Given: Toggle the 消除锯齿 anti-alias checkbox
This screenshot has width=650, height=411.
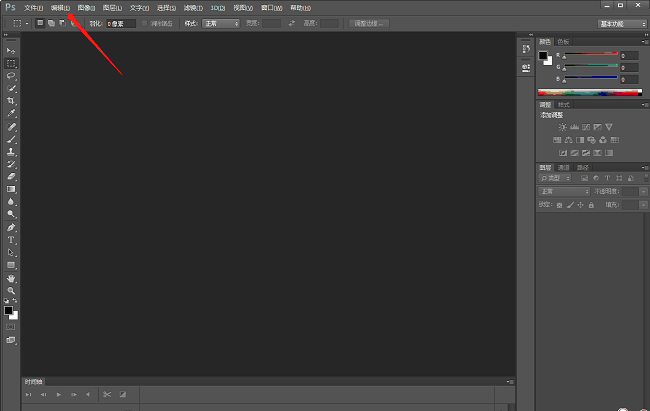Looking at the screenshot, I should pos(145,22).
